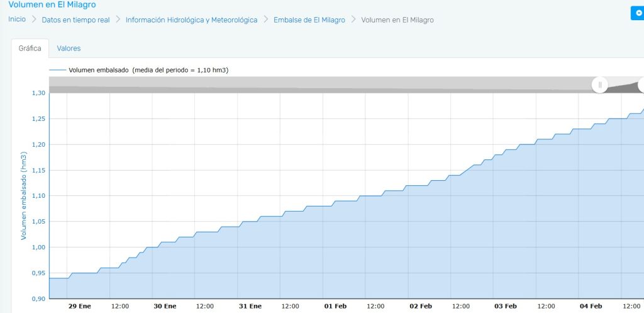Click the blue circular-icon button at top right

[x=638, y=13]
